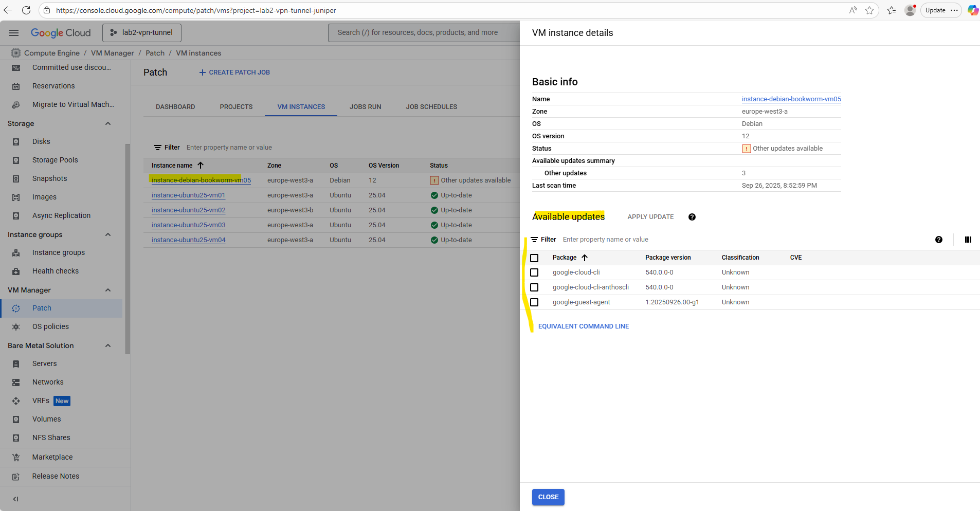Click the column display options icon

click(x=968, y=240)
